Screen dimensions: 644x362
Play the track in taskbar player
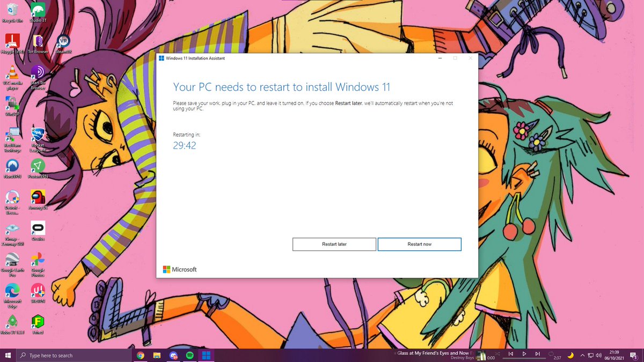point(524,354)
